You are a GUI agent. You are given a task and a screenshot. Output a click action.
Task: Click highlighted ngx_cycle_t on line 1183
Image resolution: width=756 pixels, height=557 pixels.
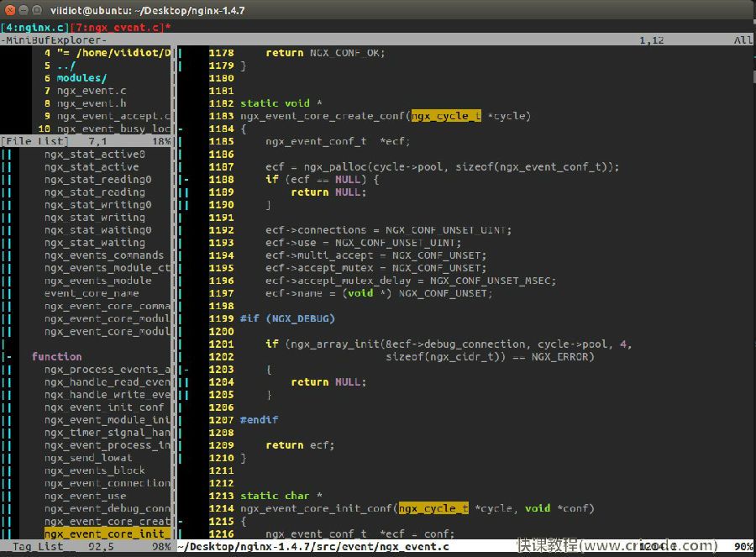pyautogui.click(x=446, y=116)
